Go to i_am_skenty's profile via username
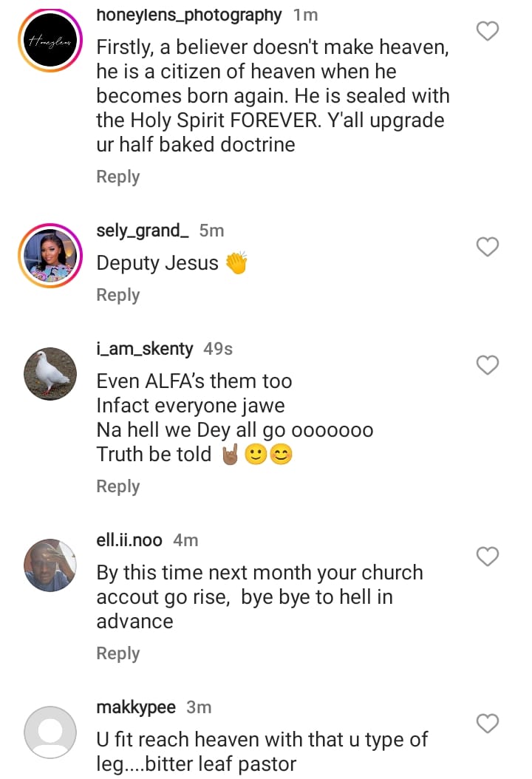 click(145, 348)
